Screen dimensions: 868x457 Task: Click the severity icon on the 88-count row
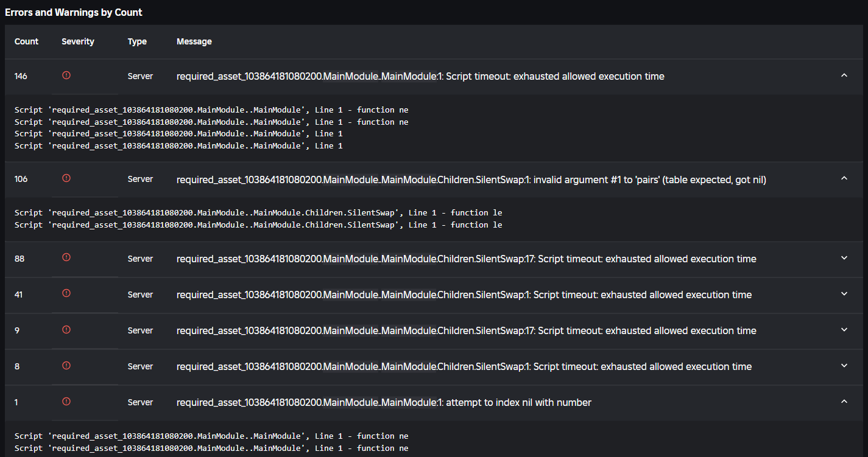[66, 257]
